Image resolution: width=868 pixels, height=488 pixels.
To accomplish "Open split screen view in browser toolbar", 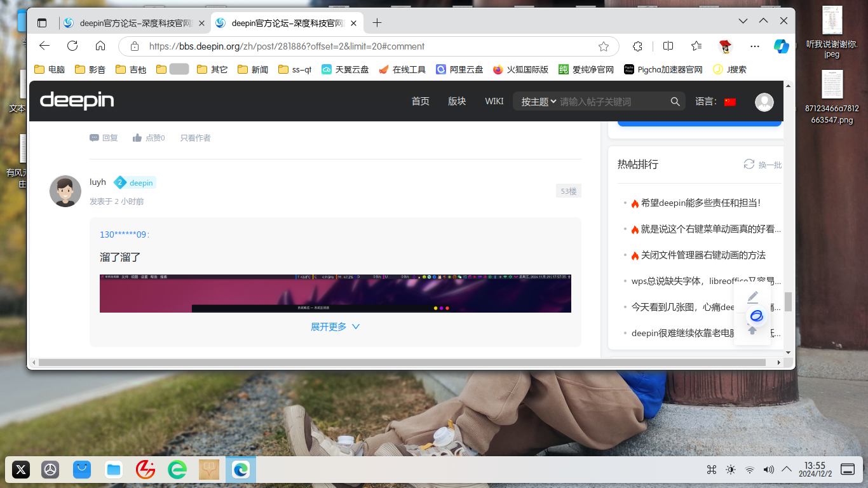I will pos(668,46).
